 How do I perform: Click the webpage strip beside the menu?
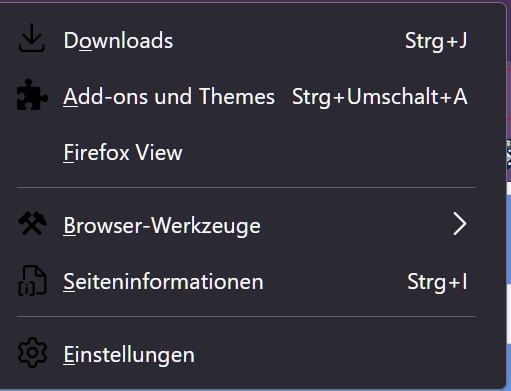click(x=509, y=233)
